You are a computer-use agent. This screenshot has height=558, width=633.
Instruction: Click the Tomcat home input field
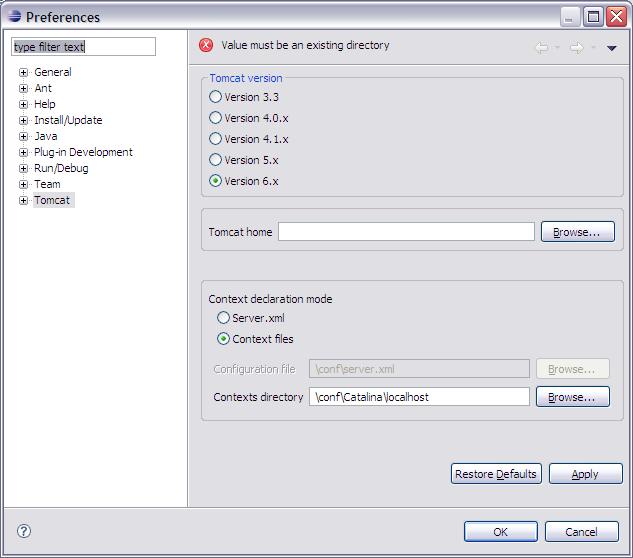tap(406, 232)
